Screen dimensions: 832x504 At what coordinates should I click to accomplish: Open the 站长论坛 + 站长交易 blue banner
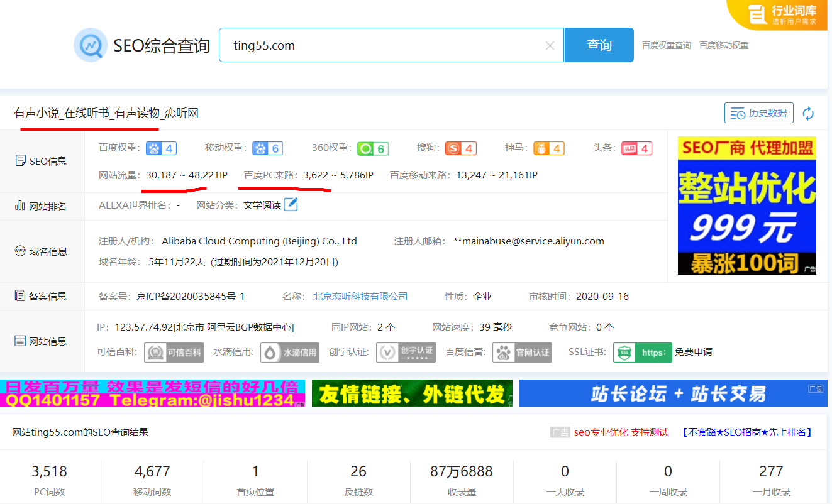tap(673, 393)
